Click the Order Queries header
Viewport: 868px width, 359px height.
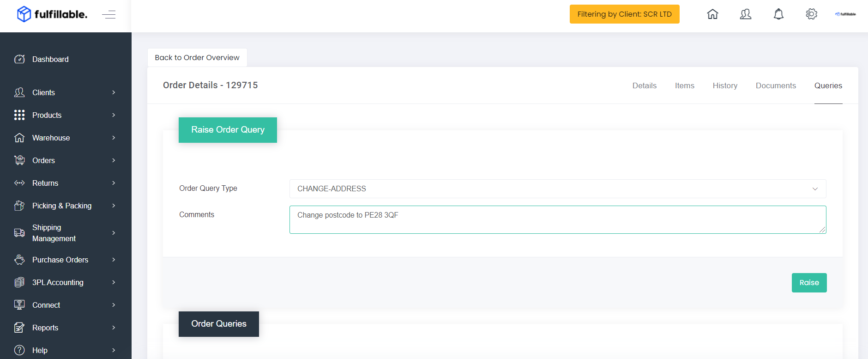point(219,324)
